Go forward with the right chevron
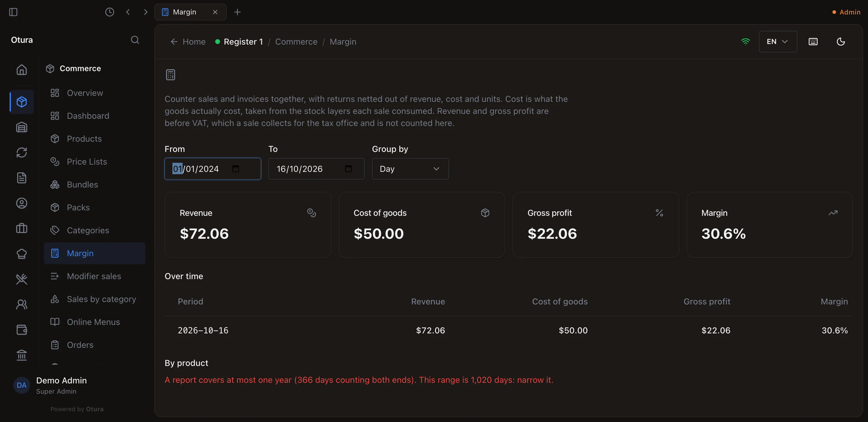 pos(146,12)
